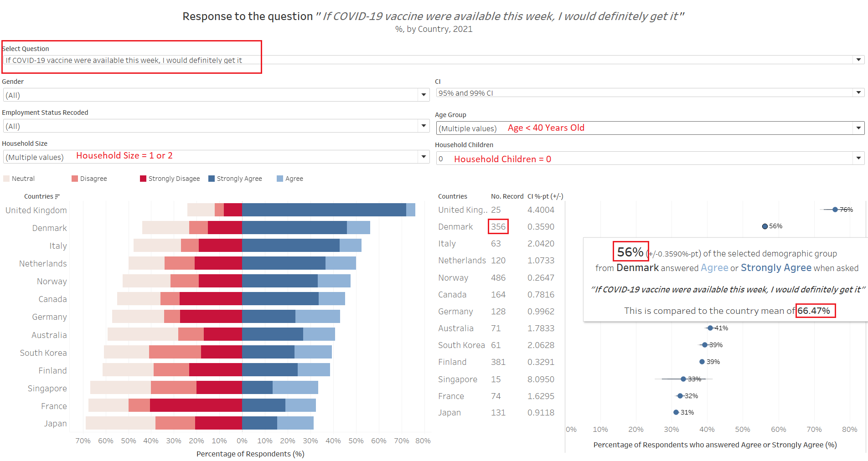Image resolution: width=868 pixels, height=461 pixels.
Task: Open the CI confidence interval dropdown
Action: [858, 92]
